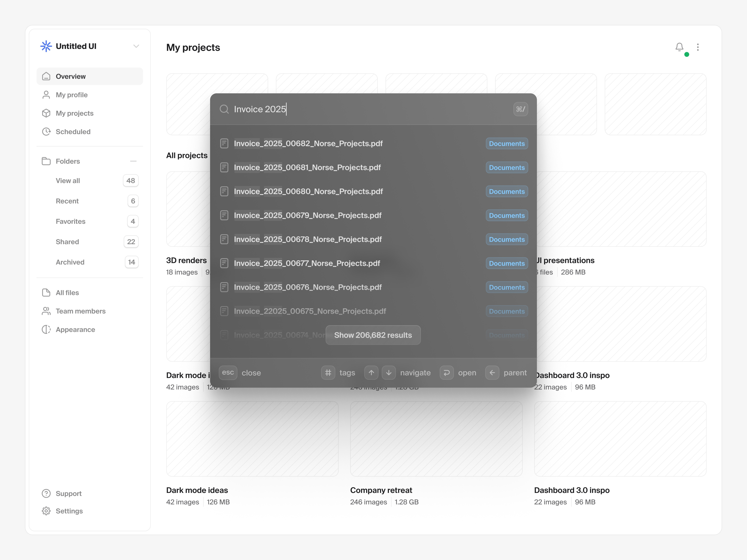The width and height of the screenshot is (747, 560).
Task: Click the document icon beside Invoice_2025_00682
Action: tap(224, 143)
